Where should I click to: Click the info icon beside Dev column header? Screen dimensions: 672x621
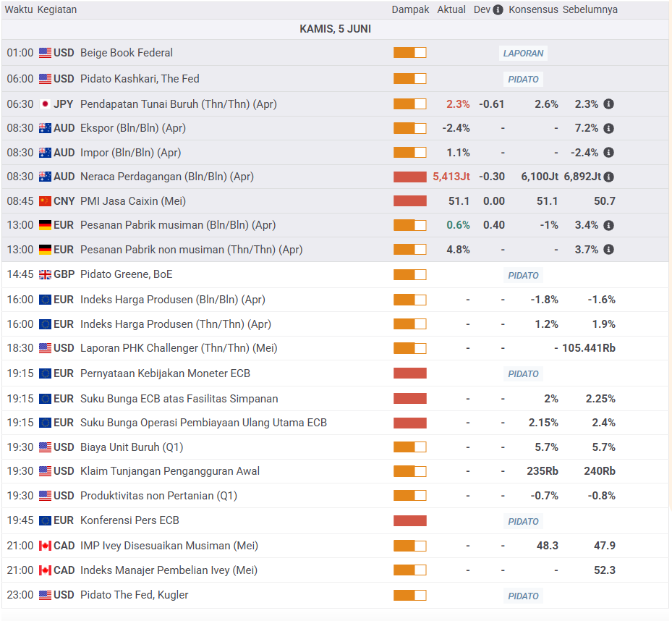[498, 10]
